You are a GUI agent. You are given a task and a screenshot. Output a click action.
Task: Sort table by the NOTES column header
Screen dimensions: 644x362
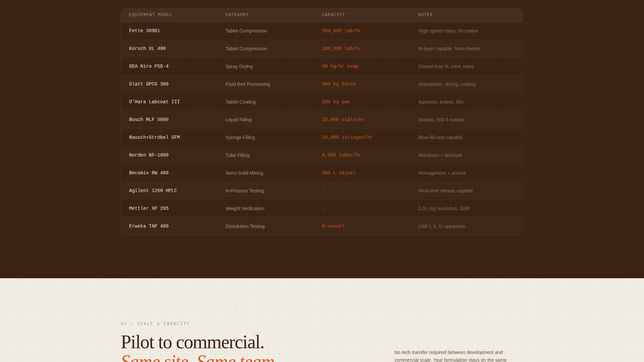pos(425,15)
